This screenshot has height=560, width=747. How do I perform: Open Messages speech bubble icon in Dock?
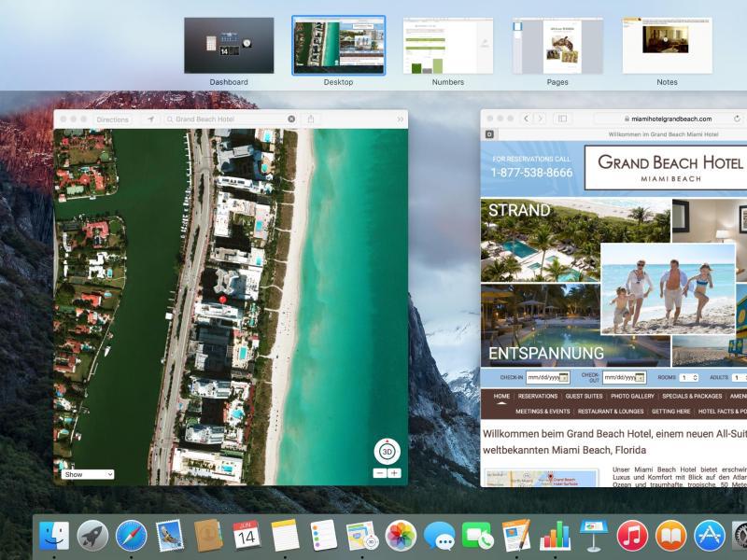pyautogui.click(x=439, y=535)
